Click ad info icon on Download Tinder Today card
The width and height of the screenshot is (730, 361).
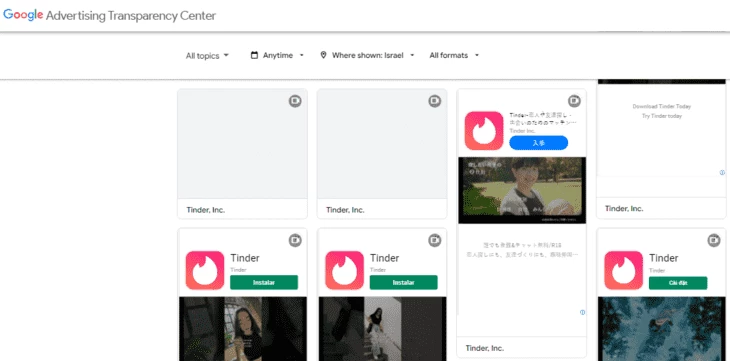[x=722, y=172]
